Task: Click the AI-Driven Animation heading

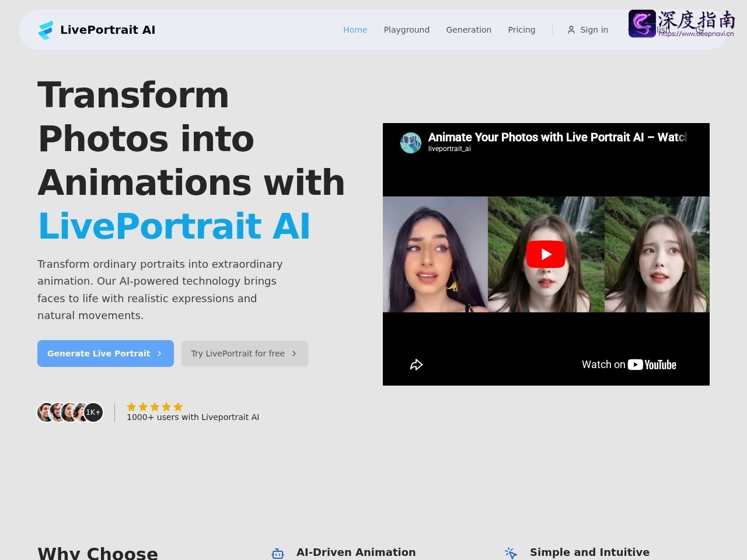Action: [356, 552]
